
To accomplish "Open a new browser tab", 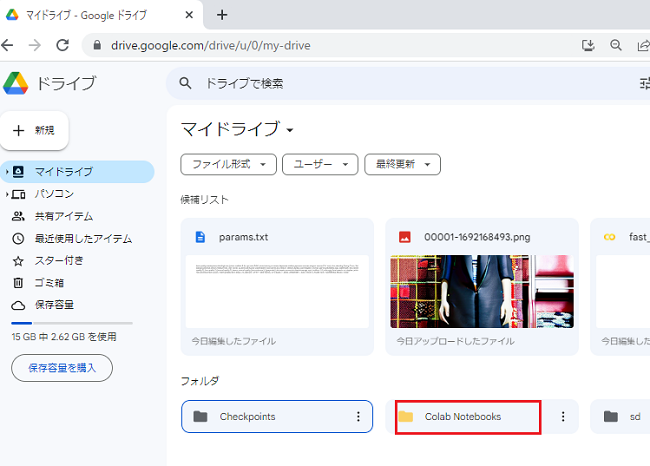I will (222, 15).
